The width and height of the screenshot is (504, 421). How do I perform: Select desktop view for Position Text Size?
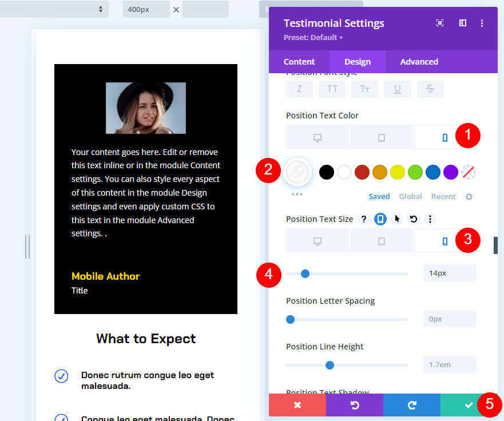click(x=318, y=240)
